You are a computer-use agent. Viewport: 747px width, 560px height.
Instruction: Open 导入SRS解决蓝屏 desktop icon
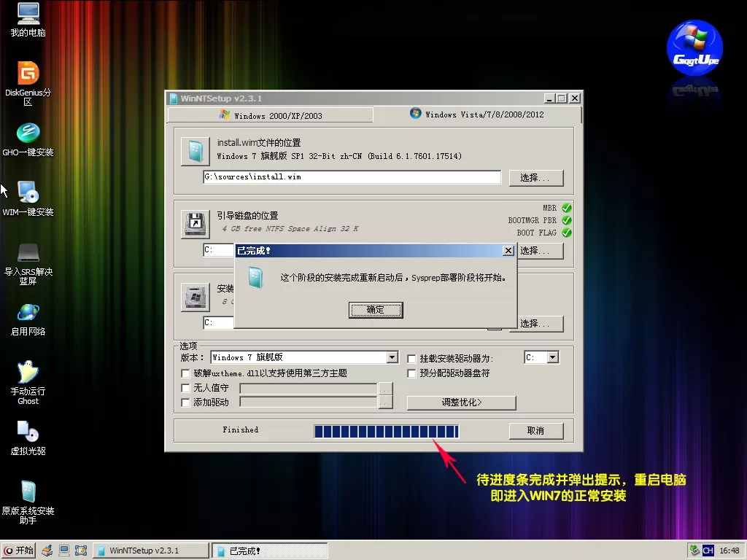(28, 253)
